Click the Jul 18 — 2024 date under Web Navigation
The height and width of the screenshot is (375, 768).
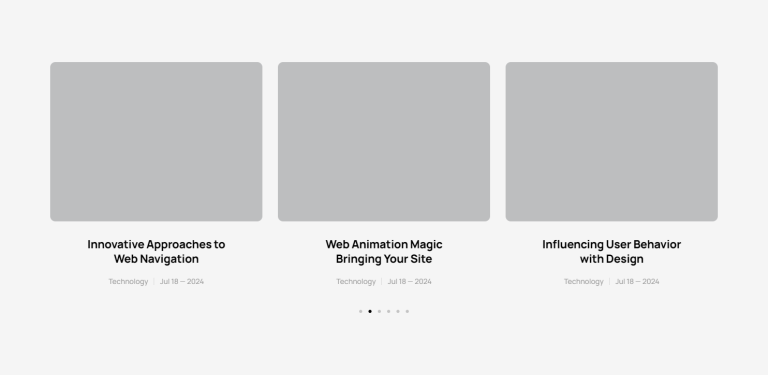point(182,281)
